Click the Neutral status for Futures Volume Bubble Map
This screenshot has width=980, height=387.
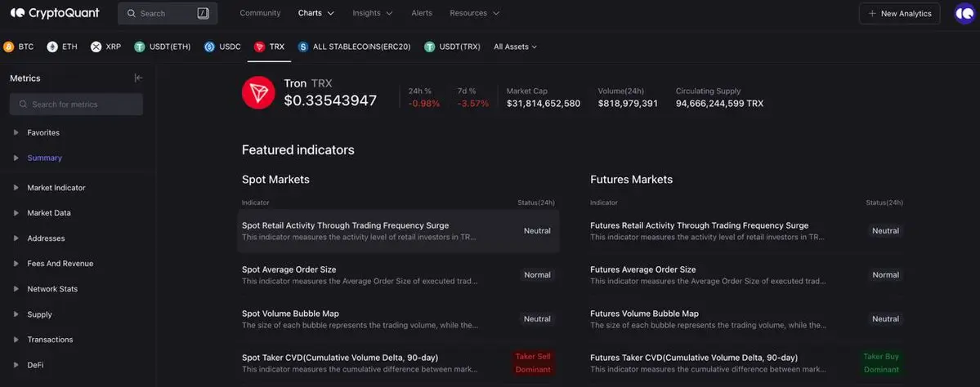tap(886, 319)
